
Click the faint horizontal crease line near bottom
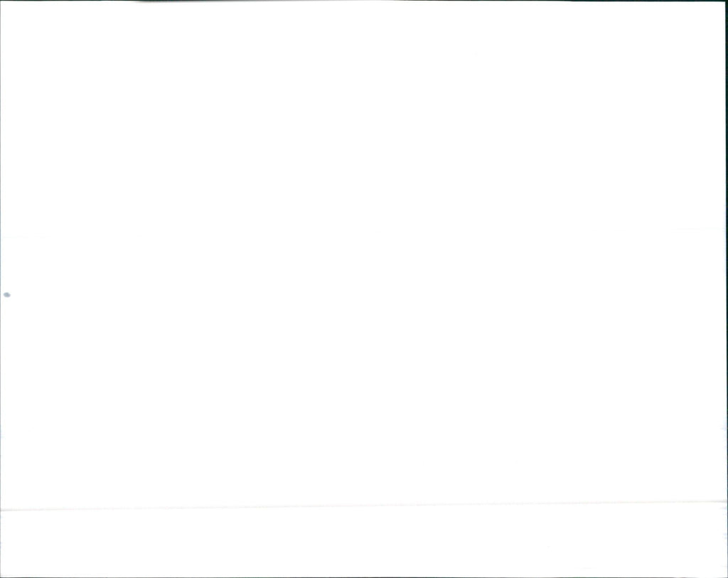coord(363,506)
